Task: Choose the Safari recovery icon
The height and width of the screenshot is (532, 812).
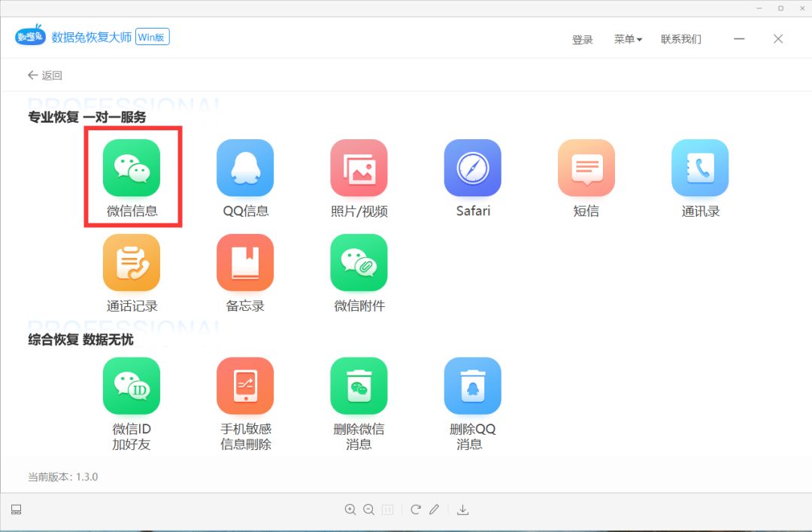Action: [x=472, y=168]
